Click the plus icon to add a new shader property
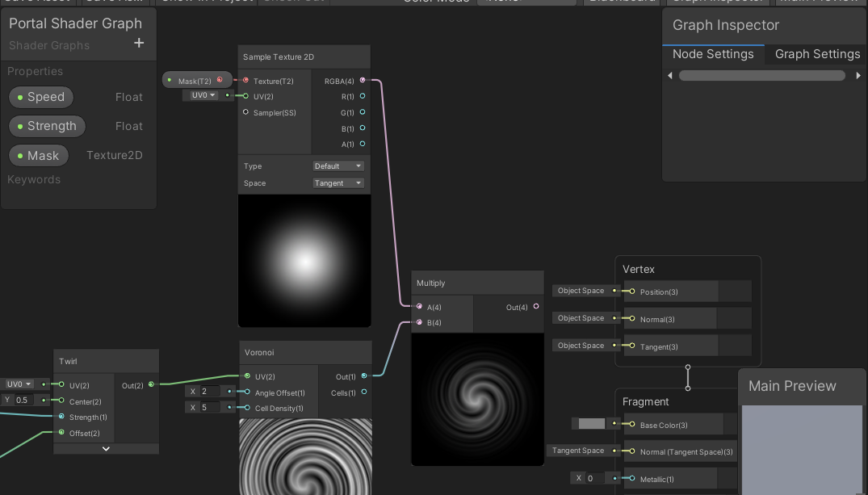Screen dimensions: 868x495 click(139, 44)
